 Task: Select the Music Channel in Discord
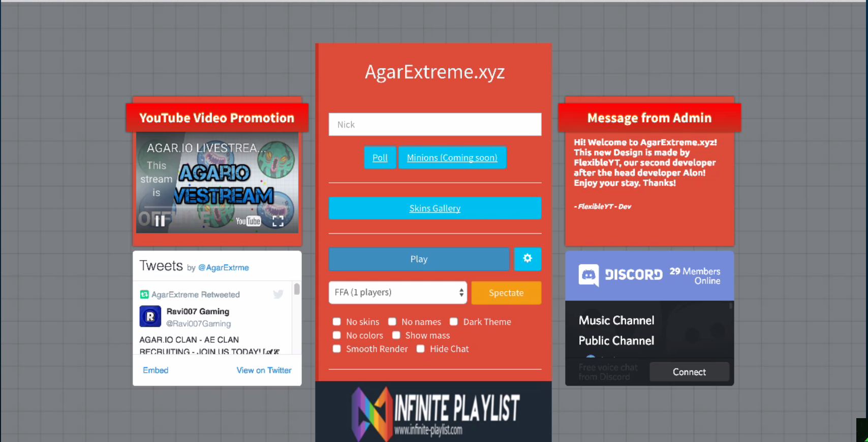(616, 321)
